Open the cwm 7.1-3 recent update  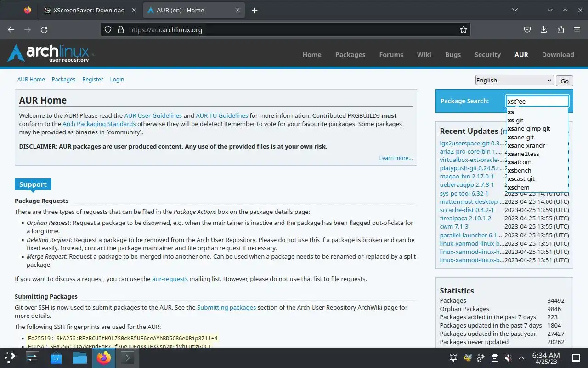tap(454, 226)
